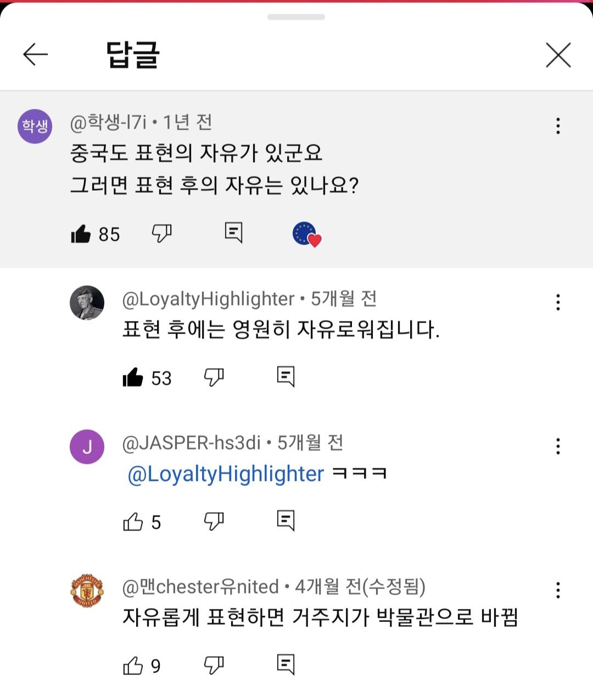Reply to @LoyaltyHighlighter's comment

286,377
